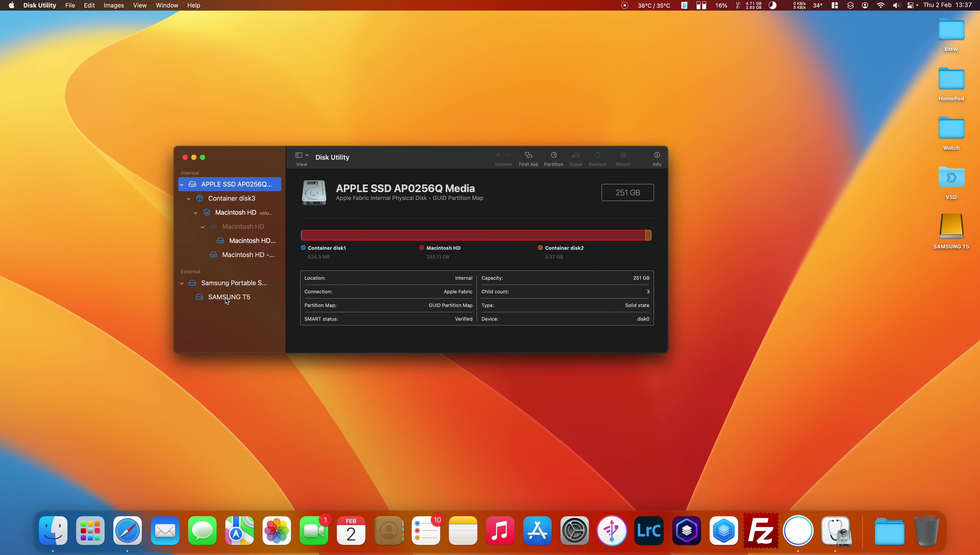This screenshot has width=980, height=555.
Task: Select Container disk3 in the sidebar
Action: pos(230,198)
